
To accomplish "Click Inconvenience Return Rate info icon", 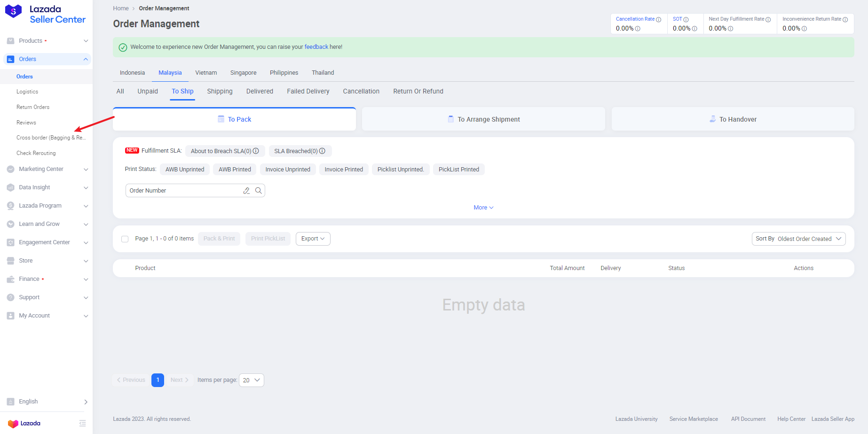I will point(845,19).
